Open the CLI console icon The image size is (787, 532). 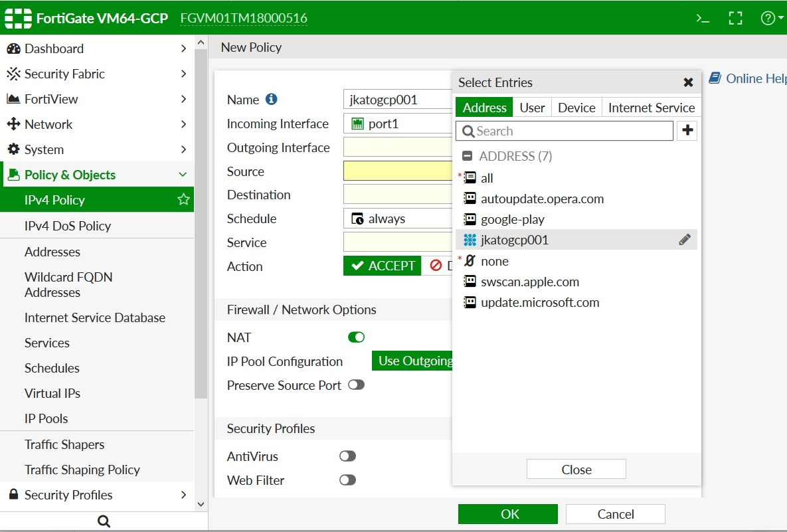[703, 19]
